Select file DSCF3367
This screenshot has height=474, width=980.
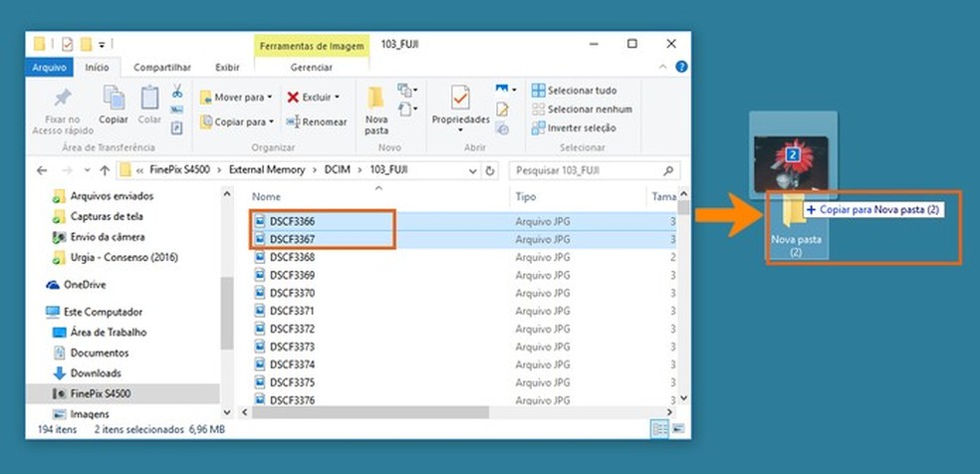pyautogui.click(x=292, y=239)
